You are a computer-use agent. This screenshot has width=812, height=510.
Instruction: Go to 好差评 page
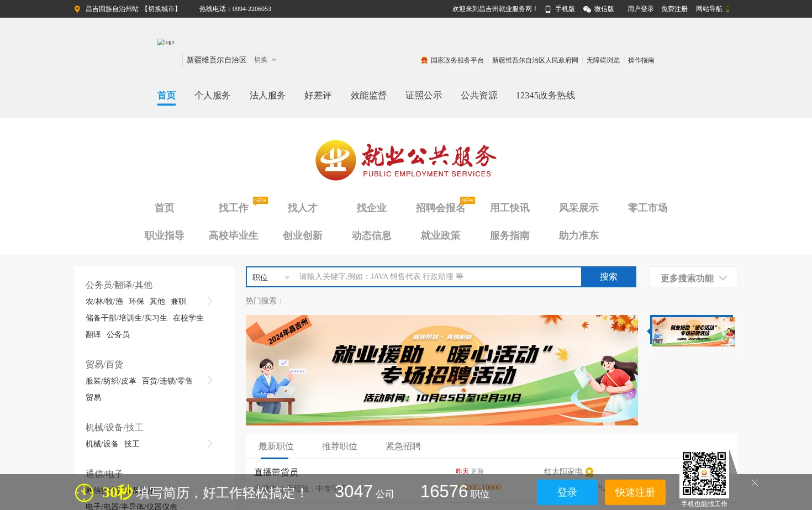click(318, 96)
